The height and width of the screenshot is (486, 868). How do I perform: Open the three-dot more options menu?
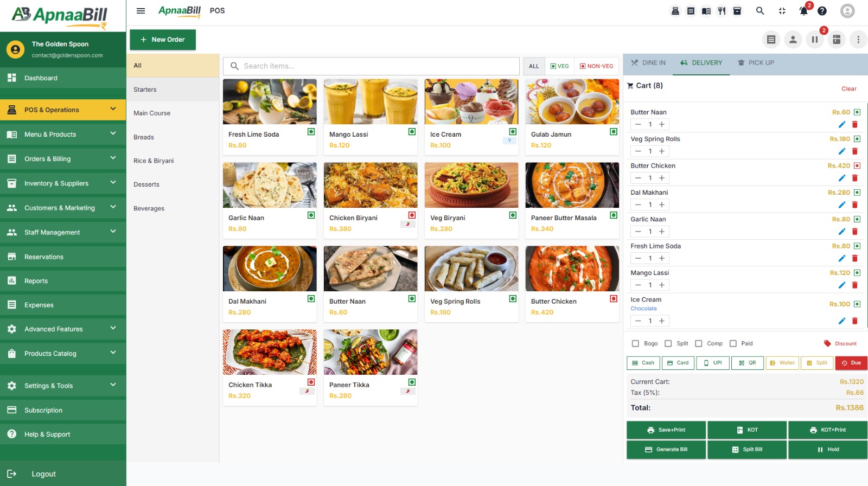coord(858,40)
